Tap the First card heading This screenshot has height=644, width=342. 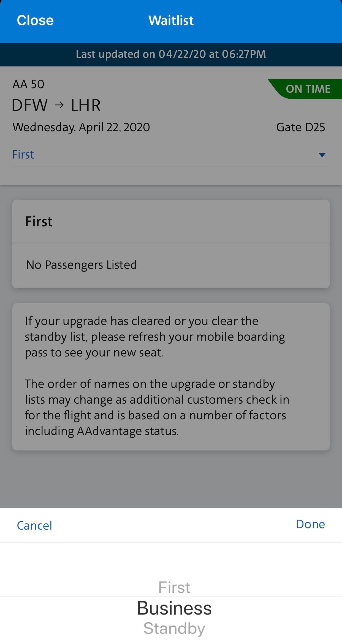pyautogui.click(x=39, y=221)
